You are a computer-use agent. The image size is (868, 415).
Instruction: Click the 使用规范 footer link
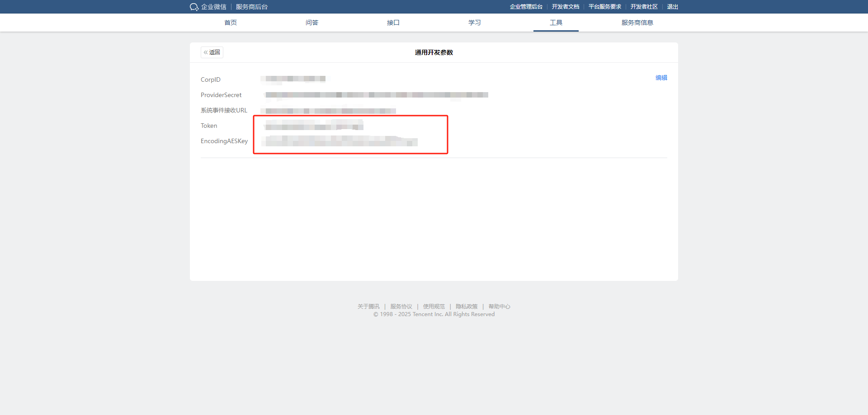(x=434, y=307)
